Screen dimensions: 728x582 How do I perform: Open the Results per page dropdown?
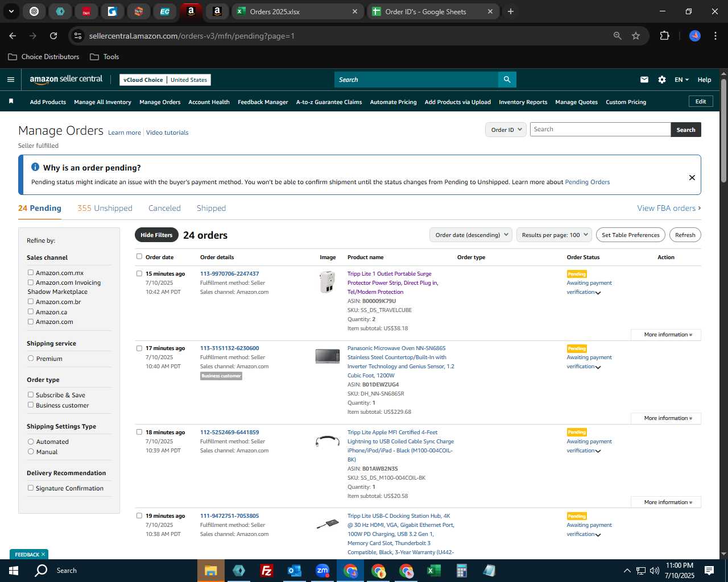(555, 235)
